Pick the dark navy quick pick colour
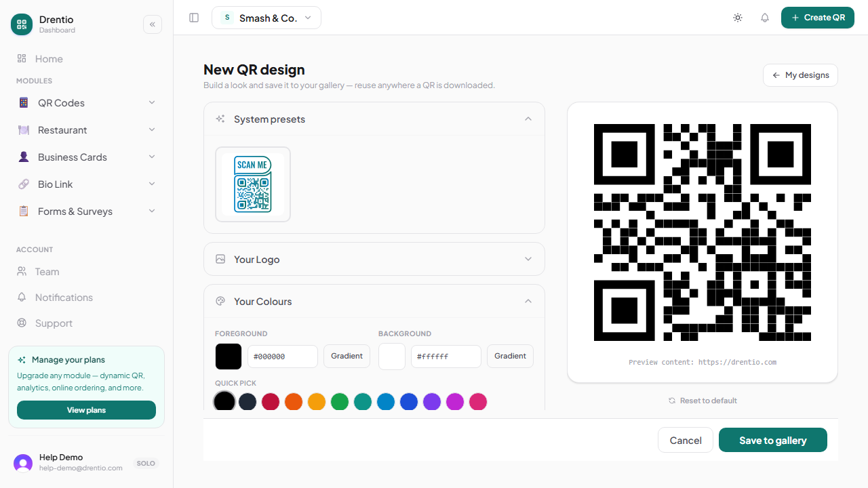Screen dimensions: 868x488 coord(248,402)
